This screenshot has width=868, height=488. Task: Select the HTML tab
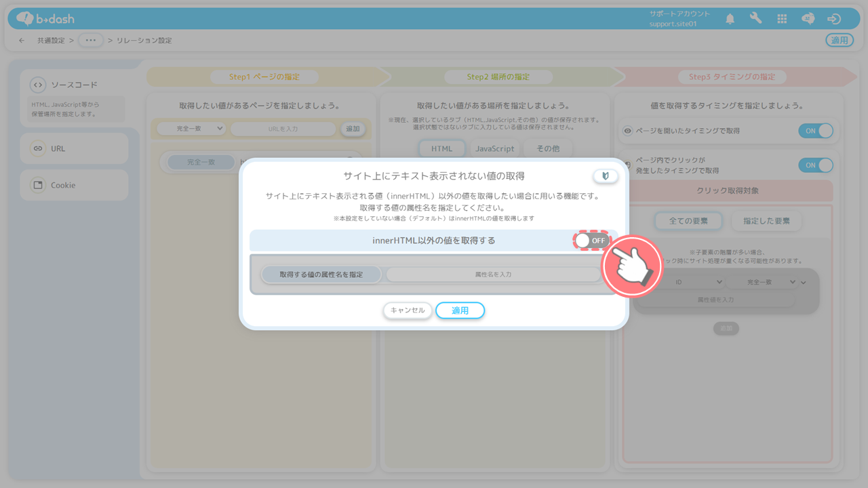click(x=442, y=149)
